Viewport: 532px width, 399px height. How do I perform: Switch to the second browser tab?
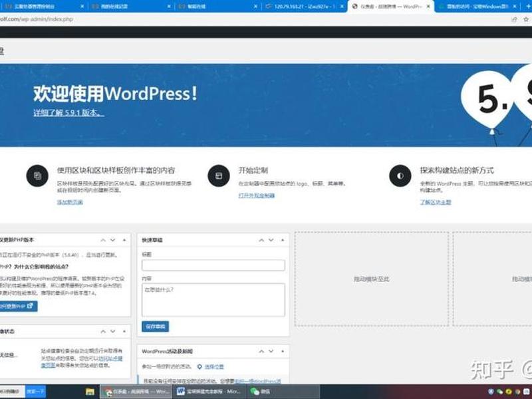pyautogui.click(x=130, y=7)
